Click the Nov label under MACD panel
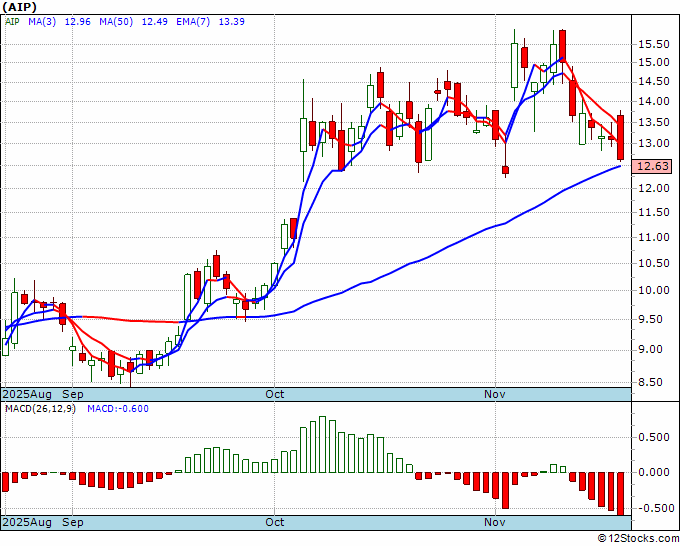 point(495,522)
